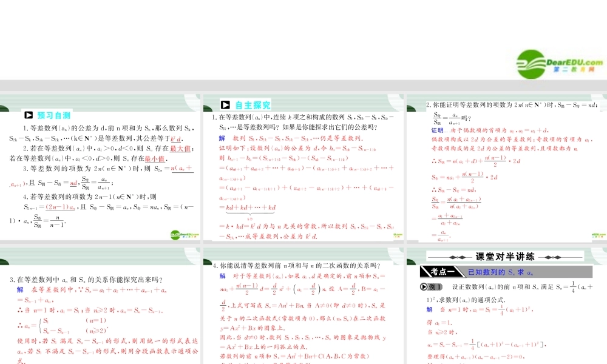The height and width of the screenshot is (364, 607).
Task: Click the heading text 自主探究
Action: tap(253, 105)
